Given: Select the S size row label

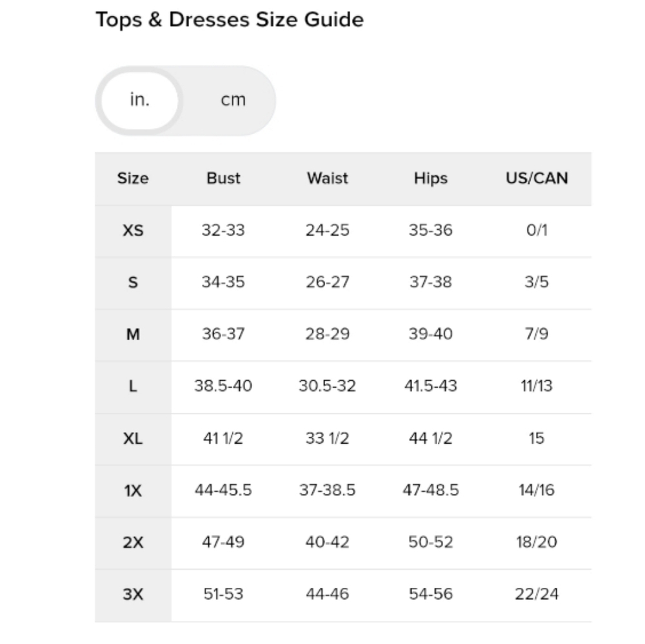Looking at the screenshot, I should (133, 282).
